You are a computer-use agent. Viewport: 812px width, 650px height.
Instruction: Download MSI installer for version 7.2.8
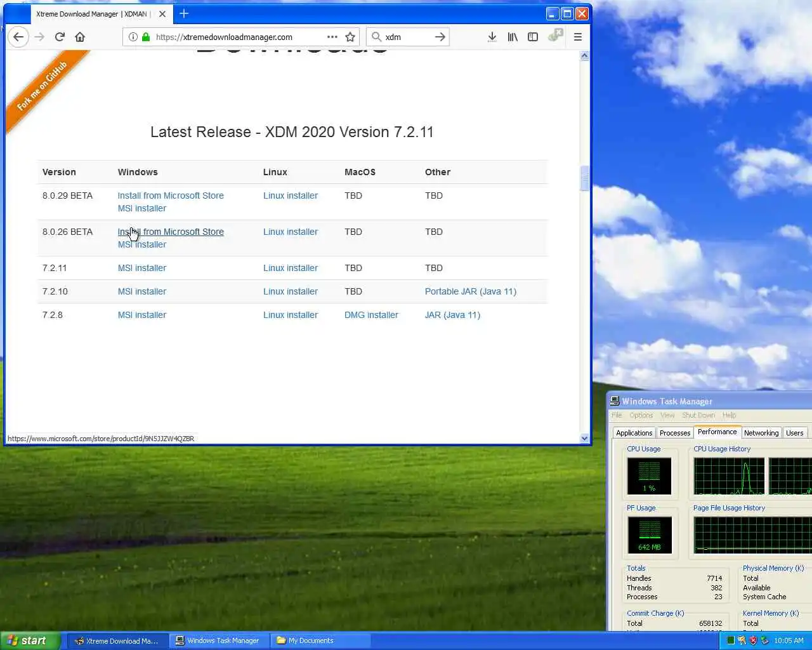tap(142, 315)
